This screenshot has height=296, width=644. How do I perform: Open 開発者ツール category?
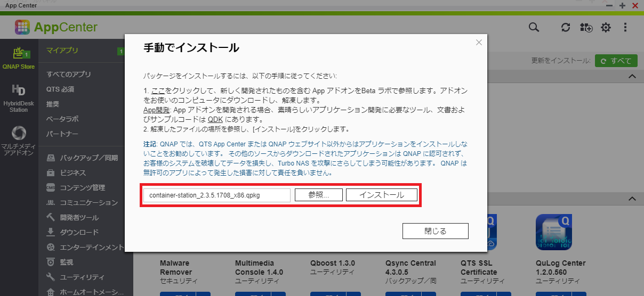[73, 218]
